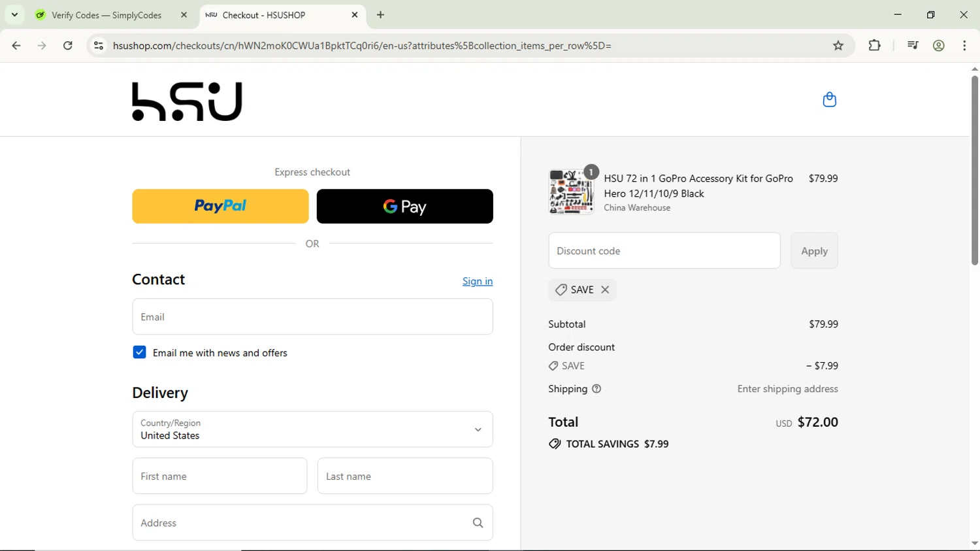Viewport: 980px width, 551px height.
Task: Close the Checkout HSUSHOP tab
Action: pos(355,14)
